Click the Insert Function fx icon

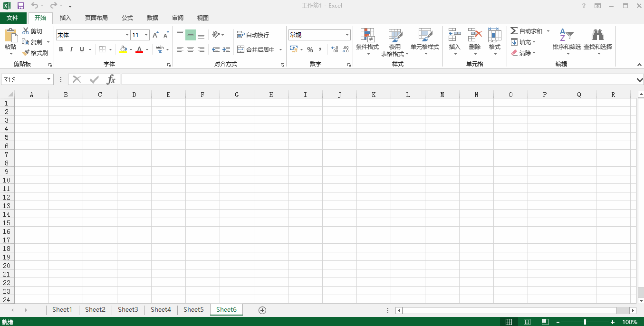coord(111,79)
